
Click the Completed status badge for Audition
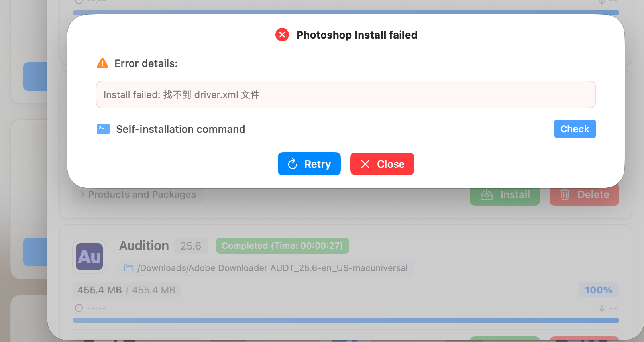pos(282,246)
